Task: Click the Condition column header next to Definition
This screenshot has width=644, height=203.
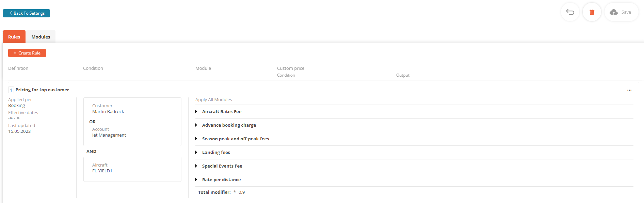Action: pyautogui.click(x=93, y=68)
